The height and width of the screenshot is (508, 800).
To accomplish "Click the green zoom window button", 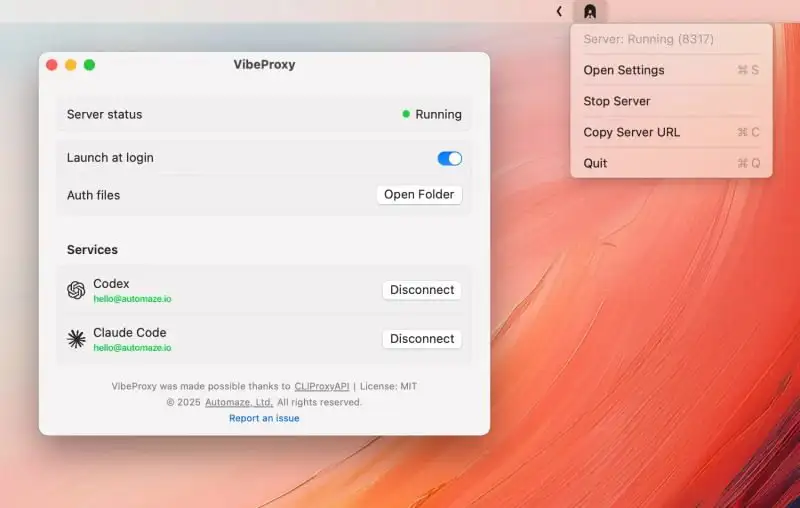I will click(x=89, y=65).
